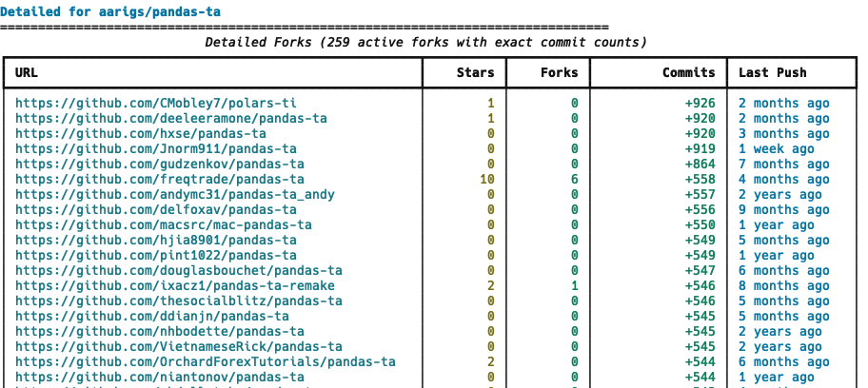Select '1 week ago' last push cell
Image resolution: width=868 pixels, height=388 pixels.
pos(776,149)
